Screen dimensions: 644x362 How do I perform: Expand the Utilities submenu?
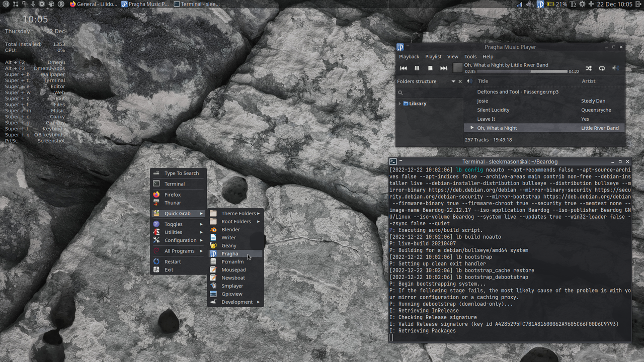coord(179,232)
